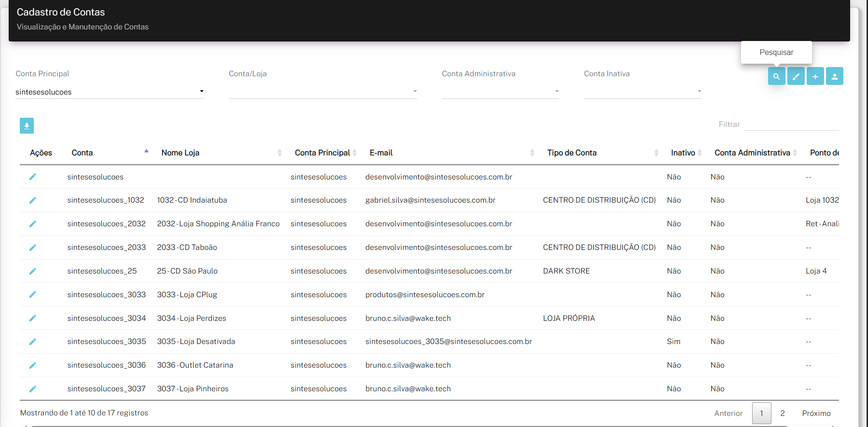Click sintesesolucoes_3035@sintesesolucoes.com.br email
This screenshot has width=868, height=427.
(x=448, y=342)
